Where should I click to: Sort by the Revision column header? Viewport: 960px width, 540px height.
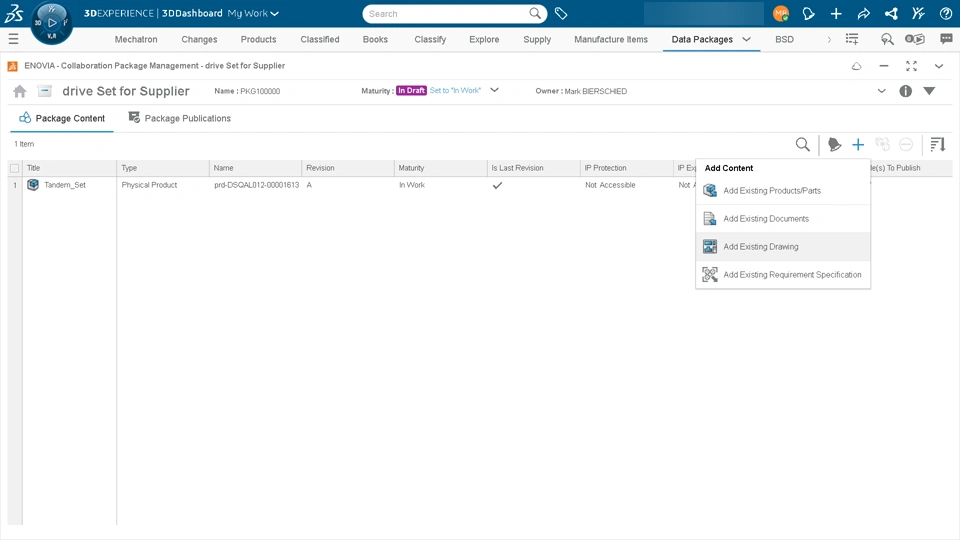pos(348,168)
